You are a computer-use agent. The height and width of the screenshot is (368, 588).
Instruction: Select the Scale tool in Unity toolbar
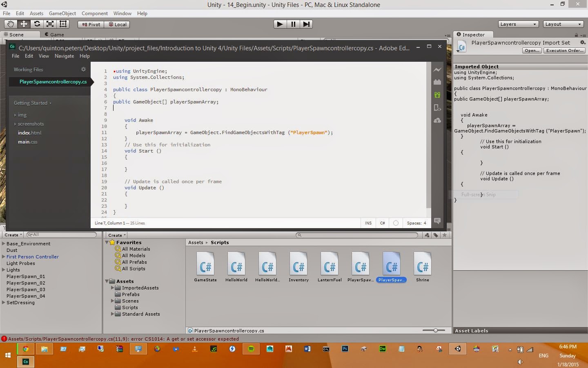50,24
